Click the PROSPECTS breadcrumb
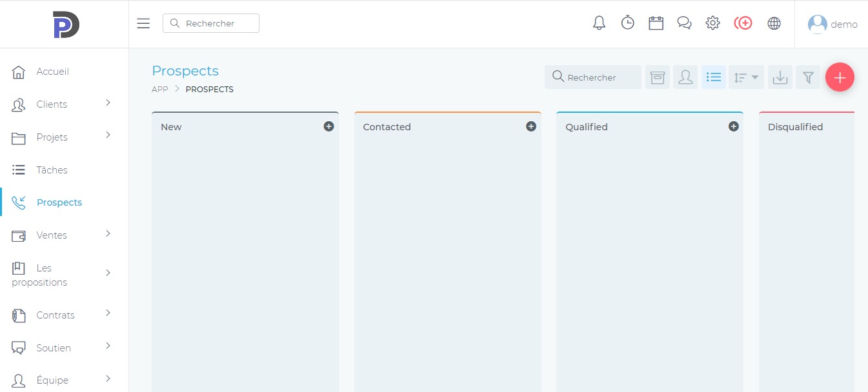Screen dimensions: 868x392 (x=210, y=90)
